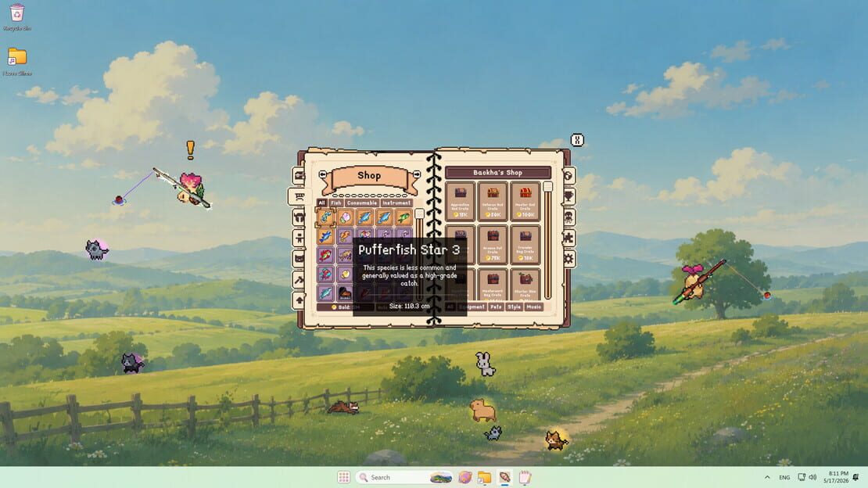
Task: Buy the Master Rod Crate for 100K
Action: [x=525, y=200]
